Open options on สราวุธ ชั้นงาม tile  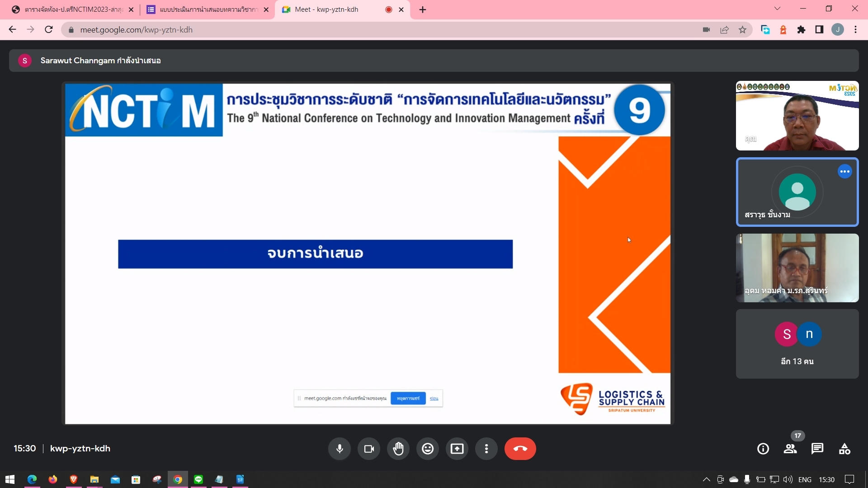tap(844, 172)
